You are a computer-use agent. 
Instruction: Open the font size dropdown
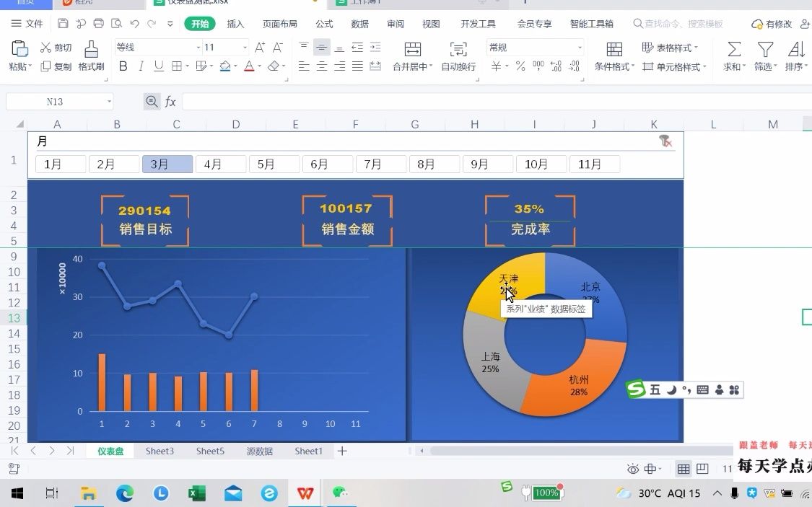coord(245,48)
